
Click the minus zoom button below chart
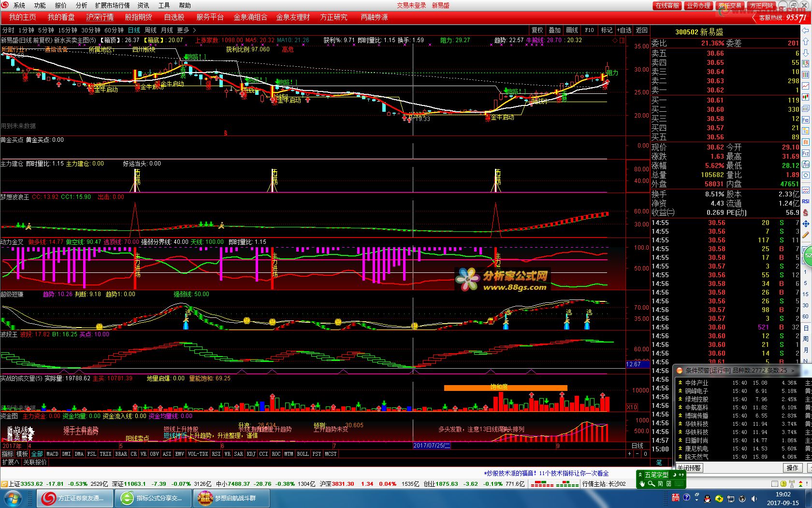point(638,454)
